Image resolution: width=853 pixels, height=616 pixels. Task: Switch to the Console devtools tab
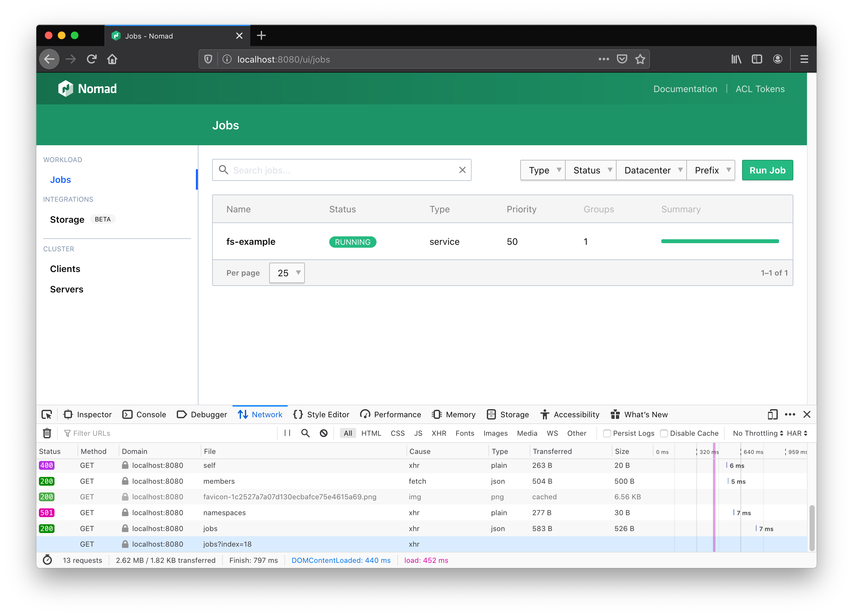pyautogui.click(x=144, y=414)
